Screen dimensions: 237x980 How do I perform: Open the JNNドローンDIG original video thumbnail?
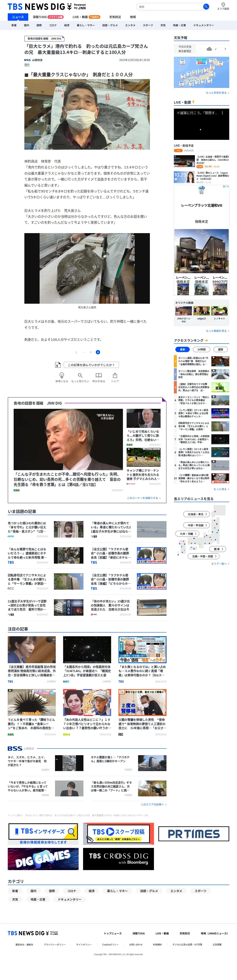click(x=183, y=311)
